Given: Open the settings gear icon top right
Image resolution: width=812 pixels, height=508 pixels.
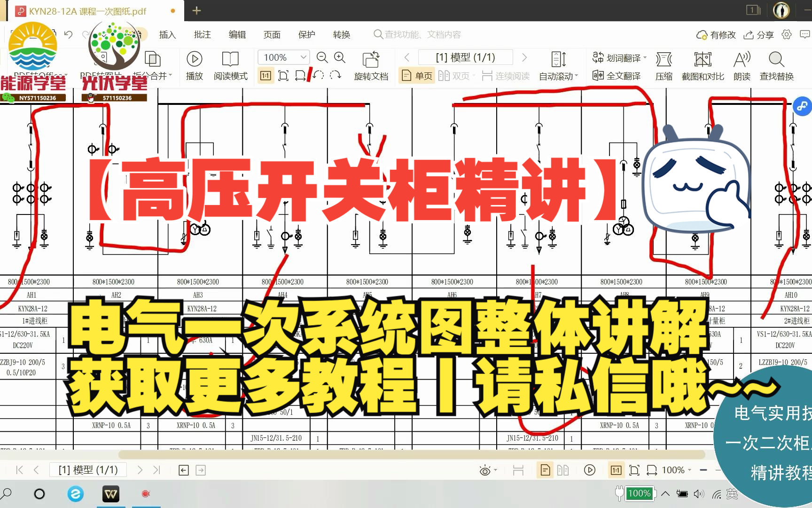Looking at the screenshot, I should click(x=787, y=34).
